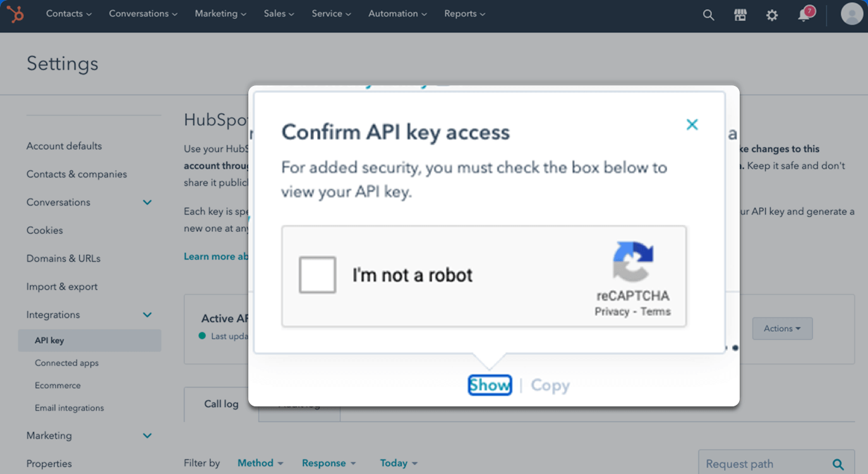
Task: Select Contacts & companies in sidebar
Action: pyautogui.click(x=76, y=174)
